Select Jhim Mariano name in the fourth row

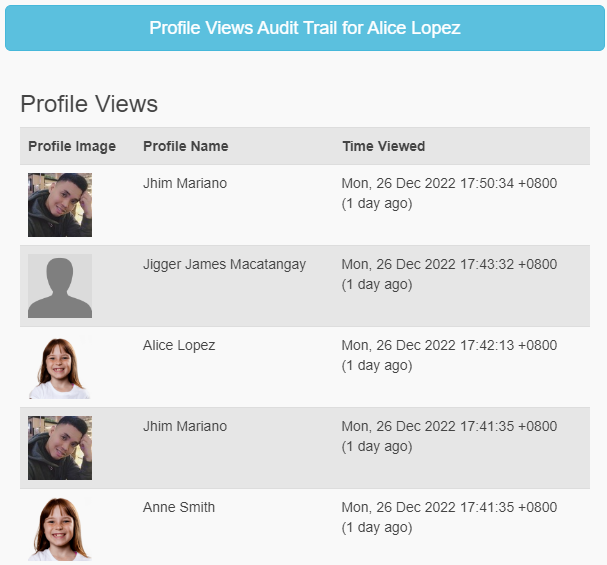(185, 427)
